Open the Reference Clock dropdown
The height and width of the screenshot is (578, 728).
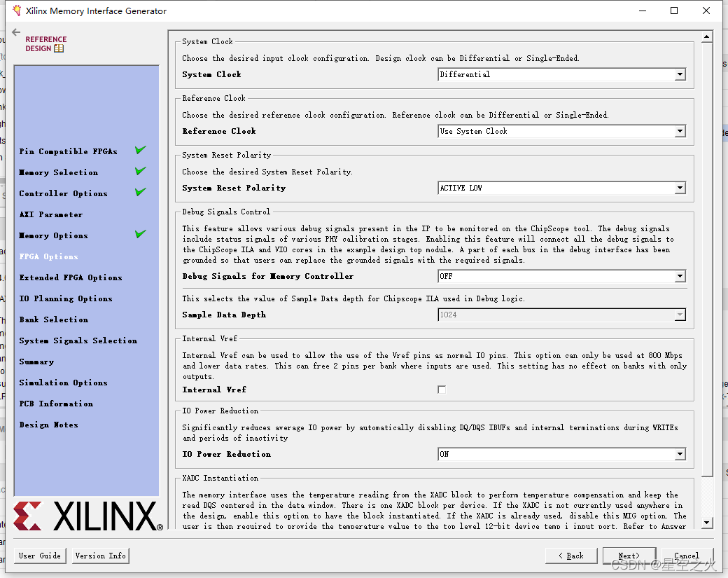tap(561, 131)
